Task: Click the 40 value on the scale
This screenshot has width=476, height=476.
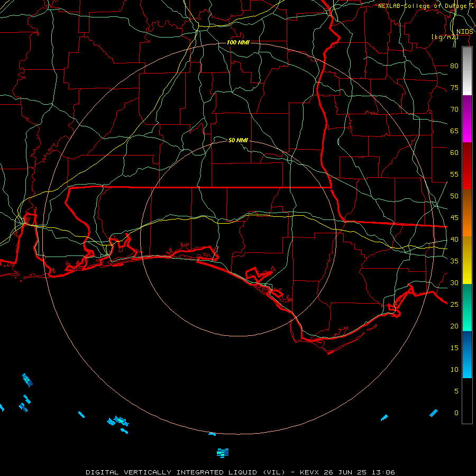Action: tap(454, 239)
